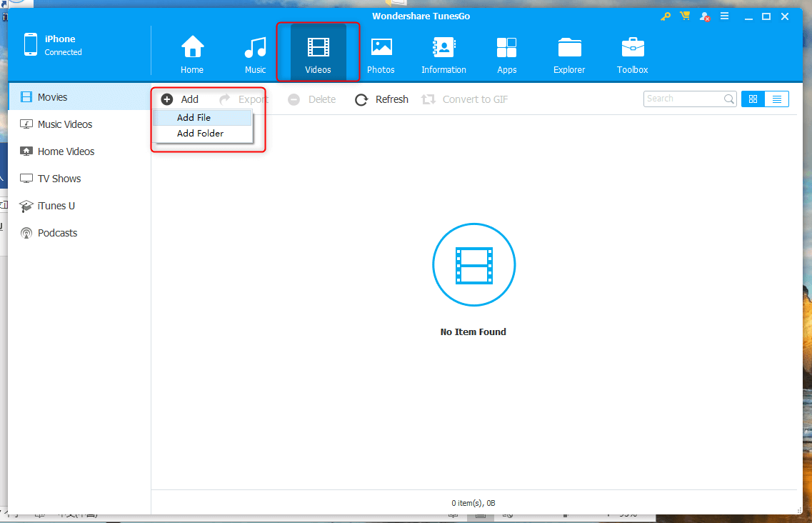
Task: Open TV Shows in the sidebar
Action: click(x=59, y=179)
